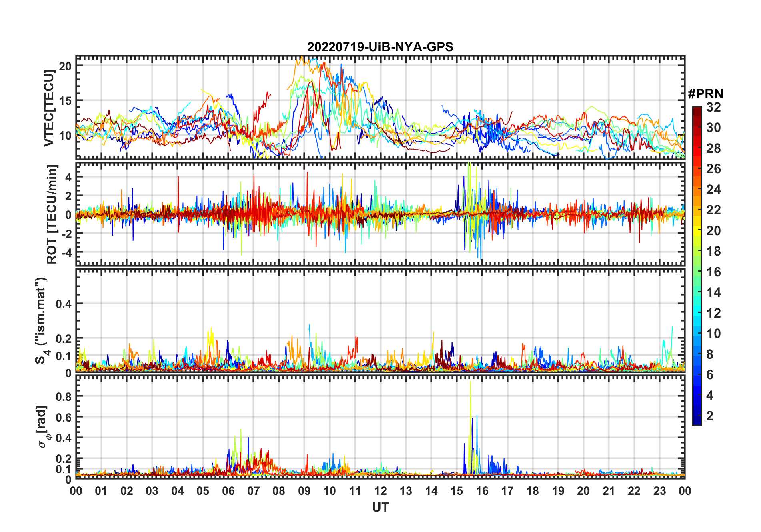Click the 15 tick on VTEC axis

[66, 101]
